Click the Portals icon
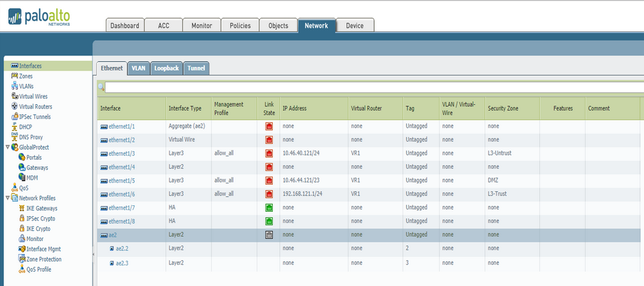Viewport: 644px width, 286px height. [x=22, y=158]
